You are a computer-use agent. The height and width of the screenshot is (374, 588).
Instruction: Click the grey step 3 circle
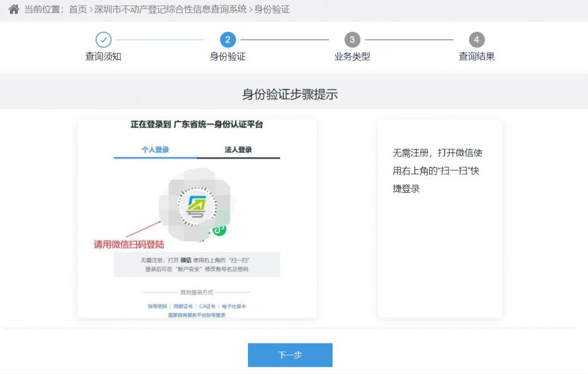(352, 39)
